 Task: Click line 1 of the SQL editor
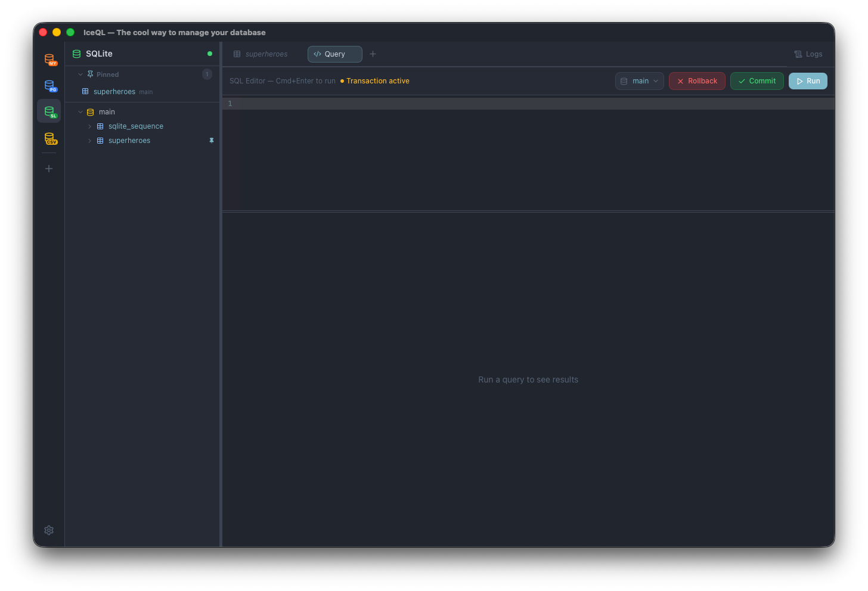click(x=537, y=104)
